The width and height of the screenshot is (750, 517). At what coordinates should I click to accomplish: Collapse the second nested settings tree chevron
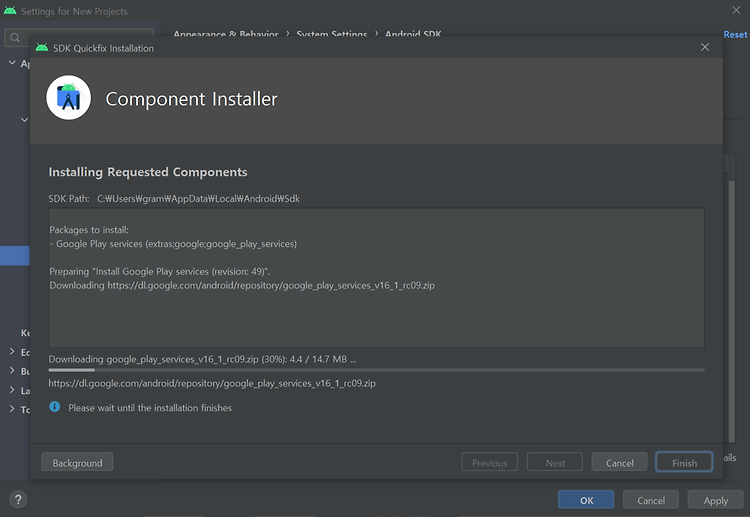coord(24,120)
